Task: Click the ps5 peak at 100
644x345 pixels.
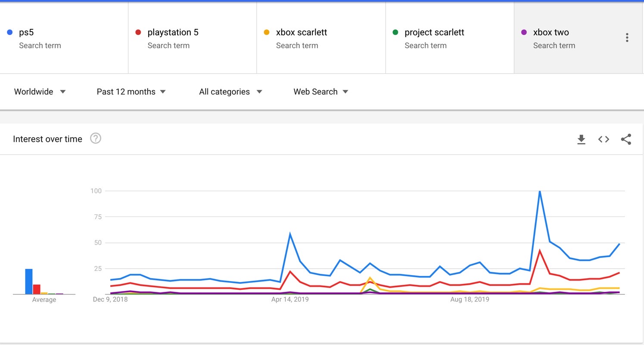Action: tap(540, 191)
